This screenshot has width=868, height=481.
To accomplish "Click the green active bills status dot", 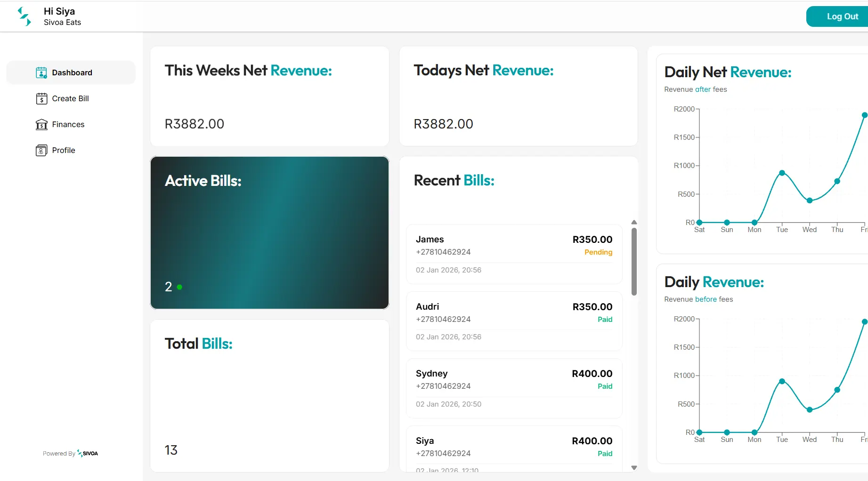I will [x=179, y=287].
